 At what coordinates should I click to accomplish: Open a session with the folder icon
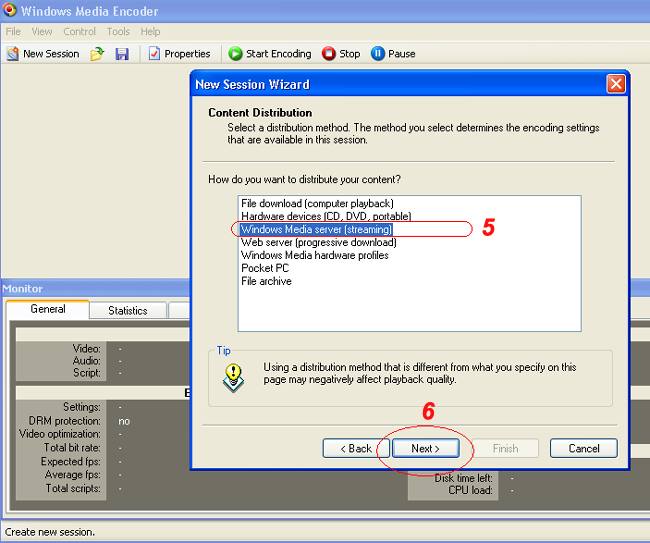click(97, 54)
